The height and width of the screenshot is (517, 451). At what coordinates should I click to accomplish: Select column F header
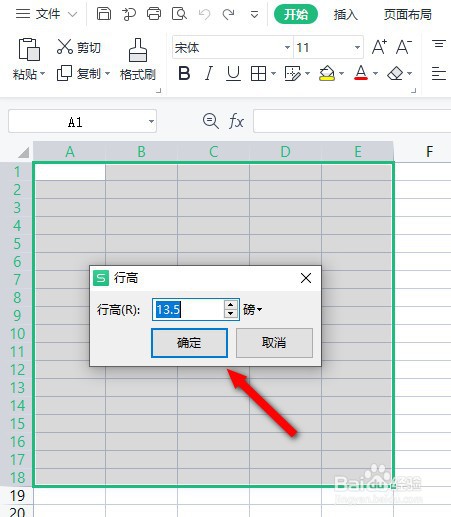click(x=429, y=152)
